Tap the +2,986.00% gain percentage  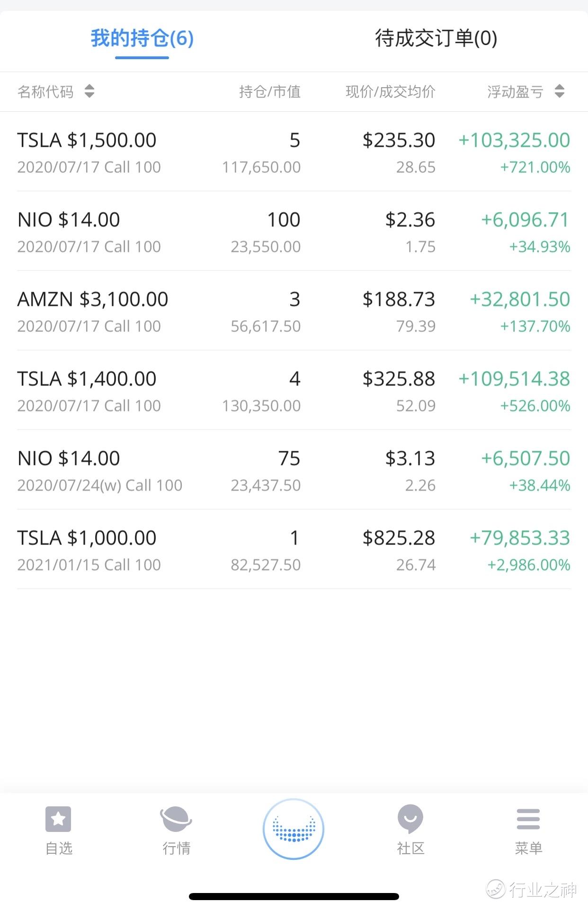pos(529,565)
